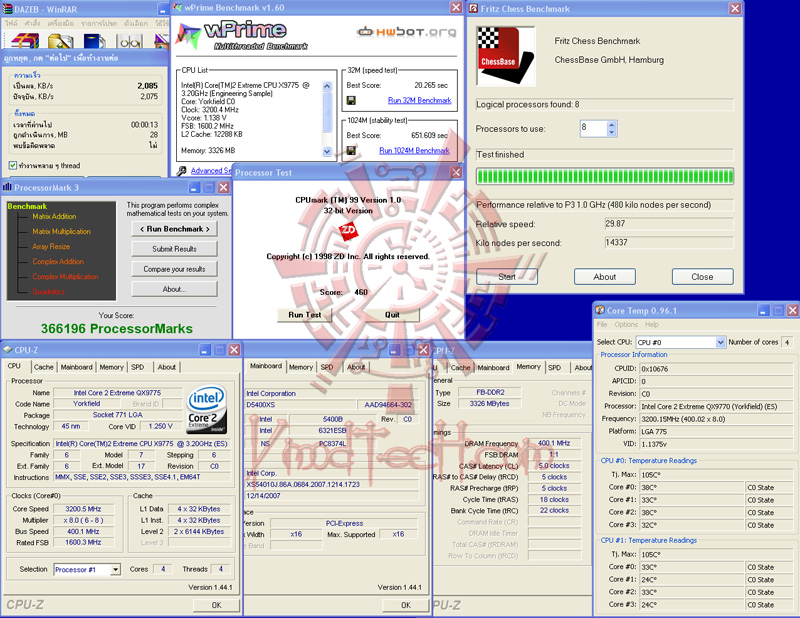This screenshot has width=800, height=618.
Task: Minimize the ProcessorMark 3 window
Action: (x=195, y=187)
